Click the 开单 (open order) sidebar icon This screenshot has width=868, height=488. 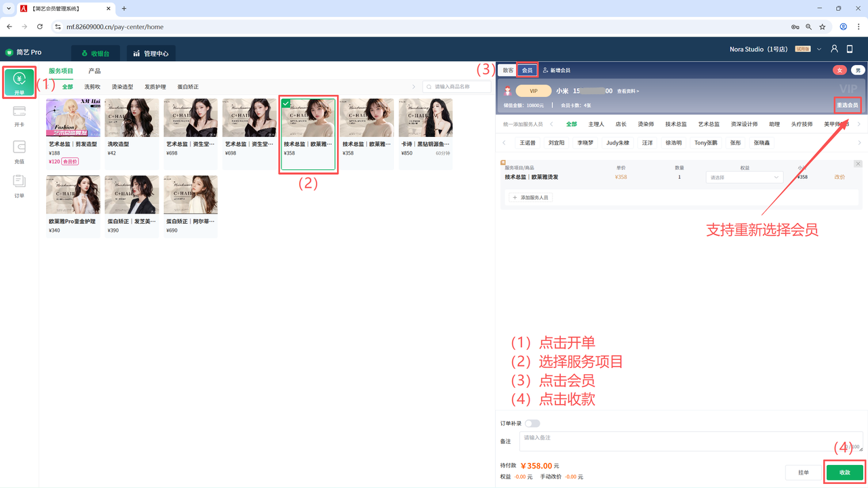(x=19, y=82)
